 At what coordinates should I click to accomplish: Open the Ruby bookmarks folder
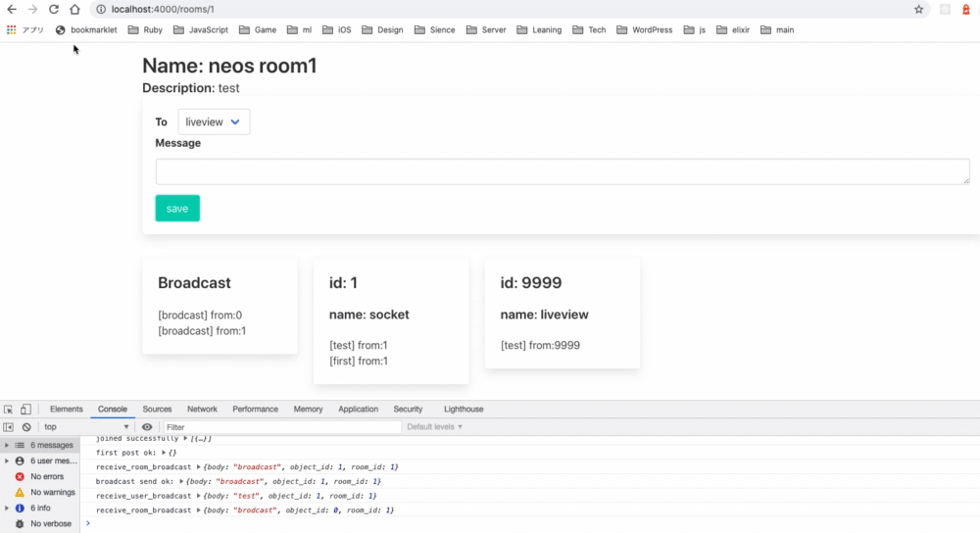[145, 30]
